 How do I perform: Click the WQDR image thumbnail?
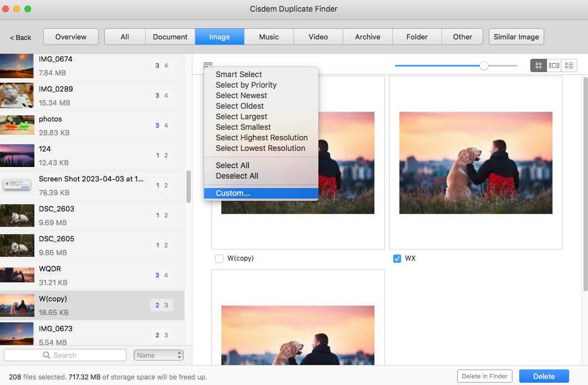[x=17, y=275]
